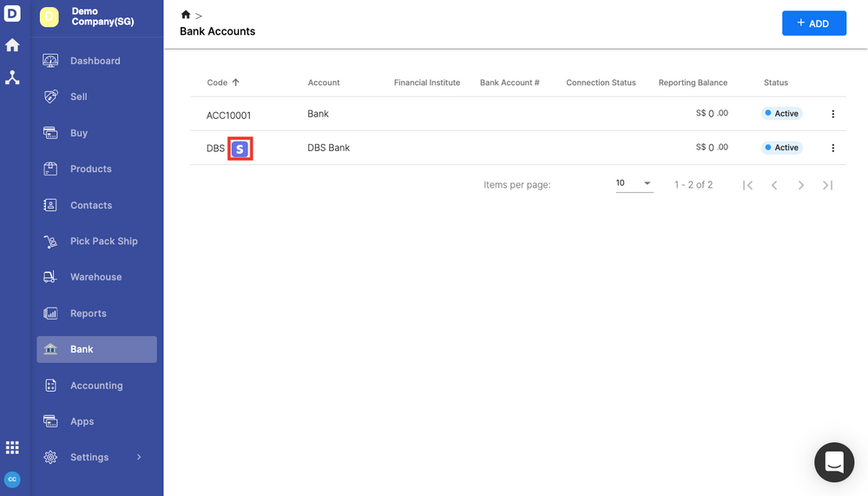Navigate to Pick Pack Ship
868x496 pixels.
pos(103,241)
